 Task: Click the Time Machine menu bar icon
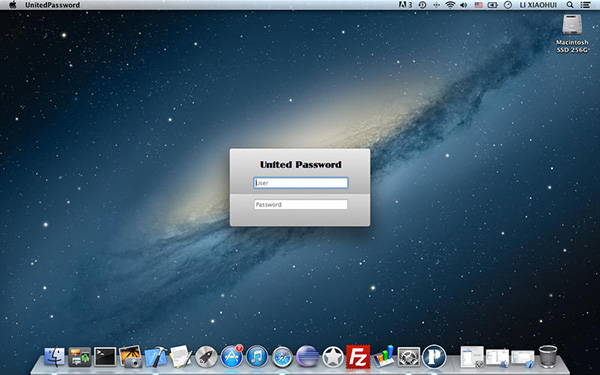(x=422, y=5)
